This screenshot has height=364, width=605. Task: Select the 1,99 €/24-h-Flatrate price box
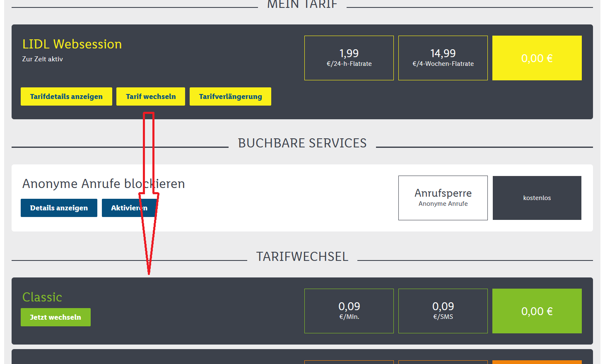(x=349, y=58)
